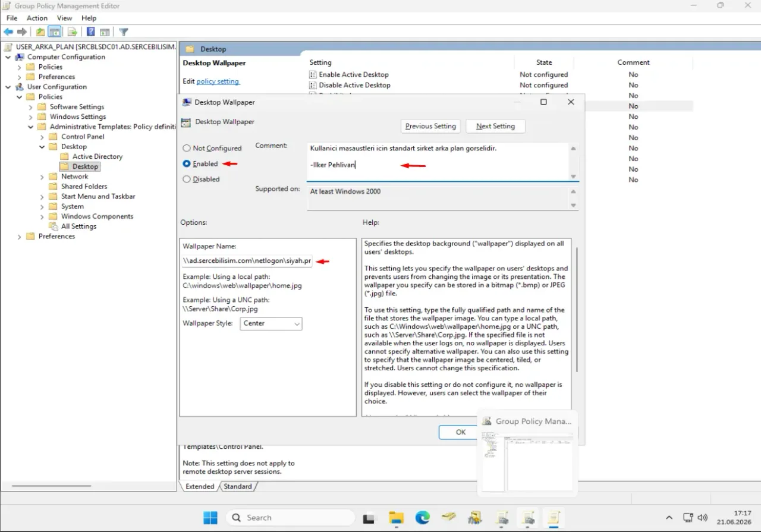Select the Disabled radio button

(x=187, y=179)
